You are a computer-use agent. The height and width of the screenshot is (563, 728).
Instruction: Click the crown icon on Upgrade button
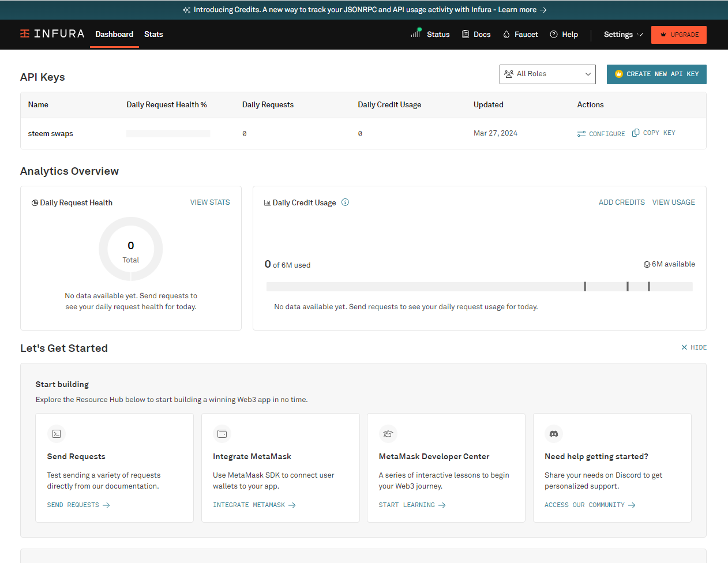pyautogui.click(x=663, y=35)
